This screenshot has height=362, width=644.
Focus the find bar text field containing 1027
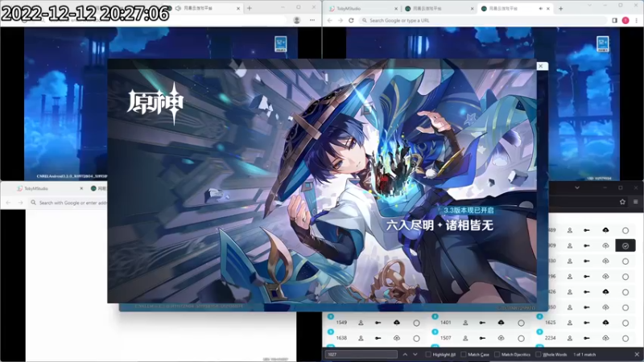click(361, 354)
